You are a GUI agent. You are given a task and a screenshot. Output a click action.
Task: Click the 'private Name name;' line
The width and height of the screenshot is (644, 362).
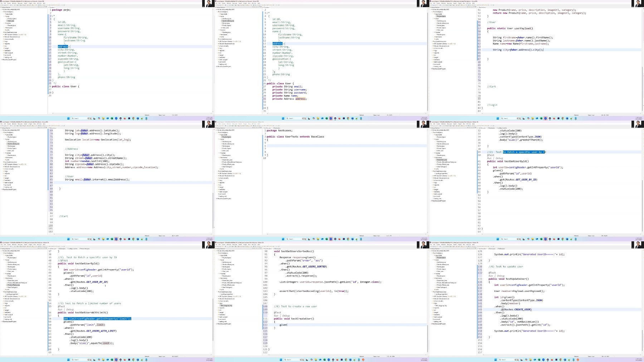(x=285, y=96)
